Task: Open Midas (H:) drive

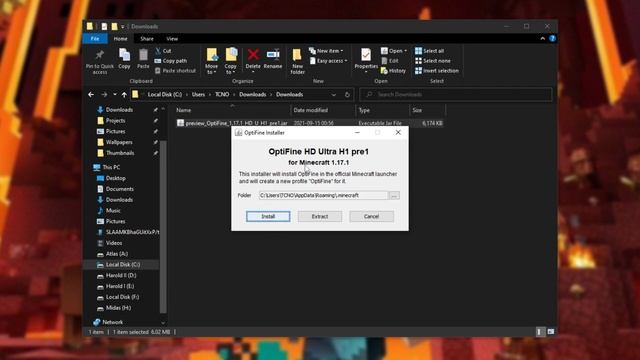Action: [118, 308]
